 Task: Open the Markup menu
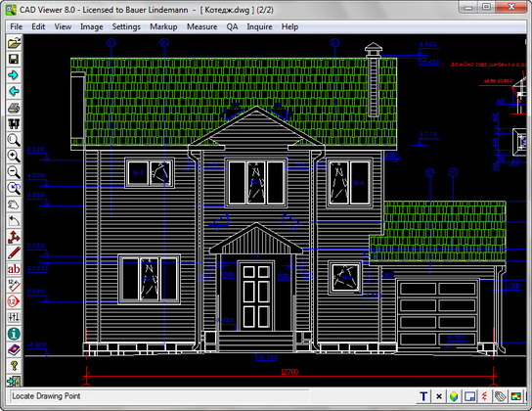coord(163,26)
